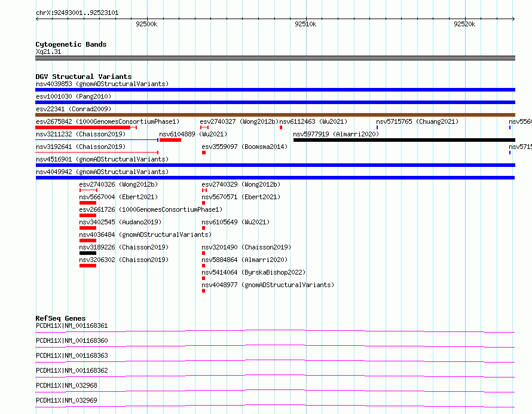Screen dimensions: 532x414
Task: Click the black bar of nsv5977919
Action: click(x=405, y=140)
